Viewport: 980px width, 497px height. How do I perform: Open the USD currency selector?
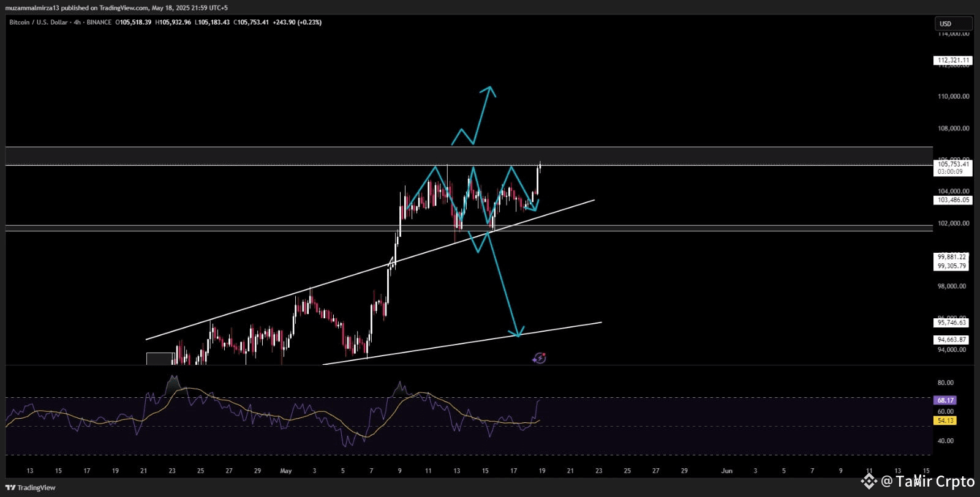point(953,24)
